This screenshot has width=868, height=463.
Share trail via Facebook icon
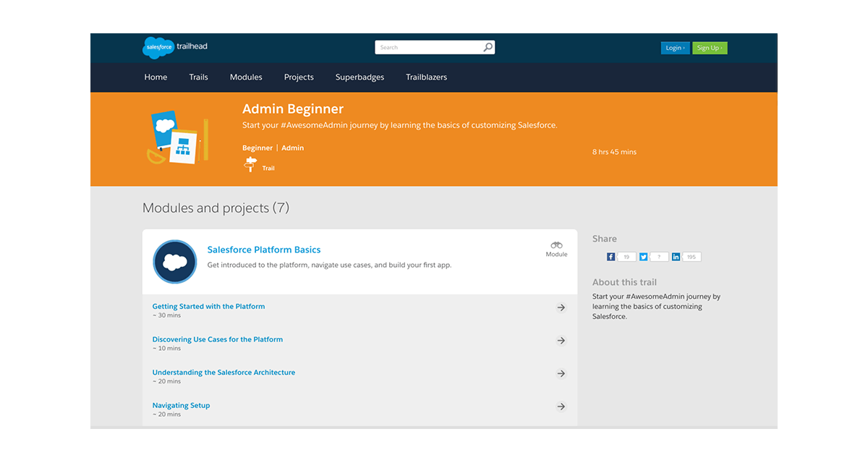click(x=611, y=257)
